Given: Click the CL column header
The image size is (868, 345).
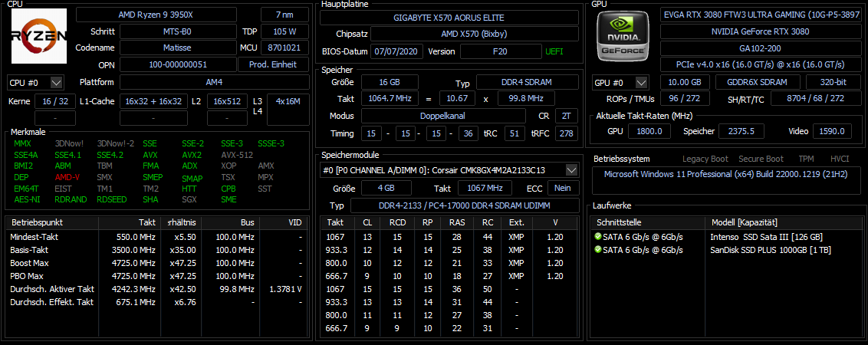Looking at the screenshot, I should (367, 222).
